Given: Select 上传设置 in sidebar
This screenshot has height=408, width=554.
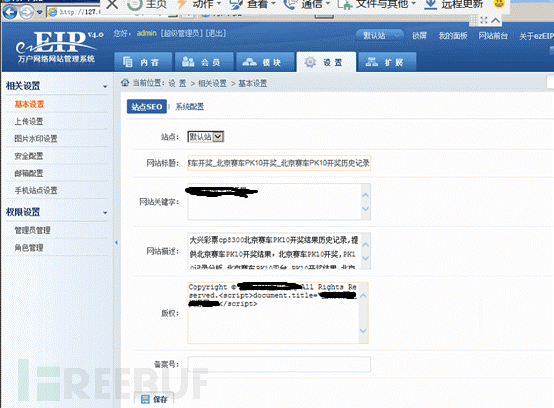Looking at the screenshot, I should tap(29, 122).
